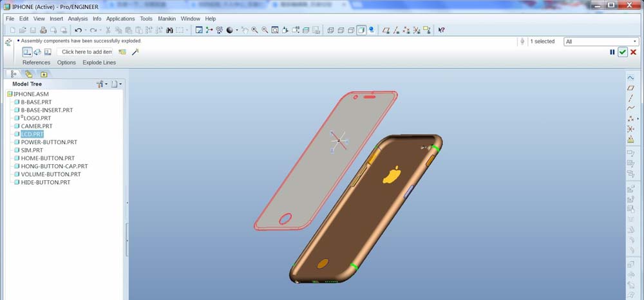Open the 'All' selection filter dropdown
The height and width of the screenshot is (300, 644).
coord(601,41)
